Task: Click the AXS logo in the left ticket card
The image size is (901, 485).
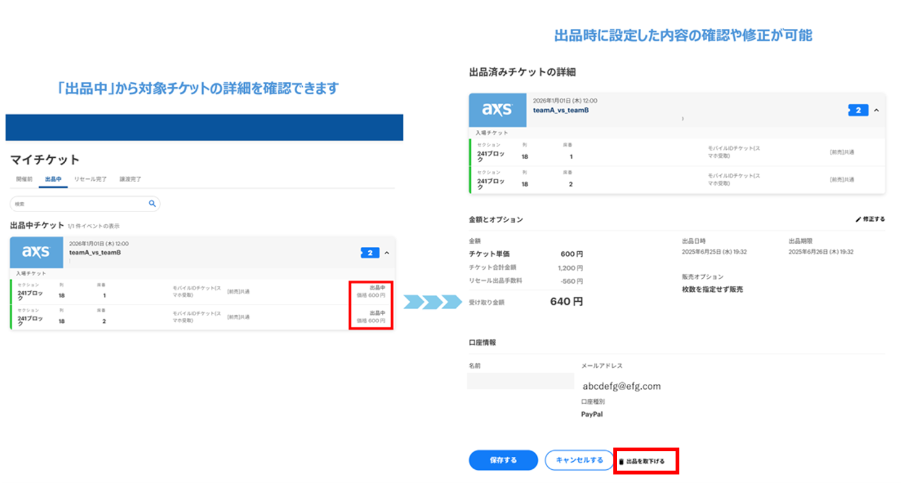Action: (x=36, y=251)
